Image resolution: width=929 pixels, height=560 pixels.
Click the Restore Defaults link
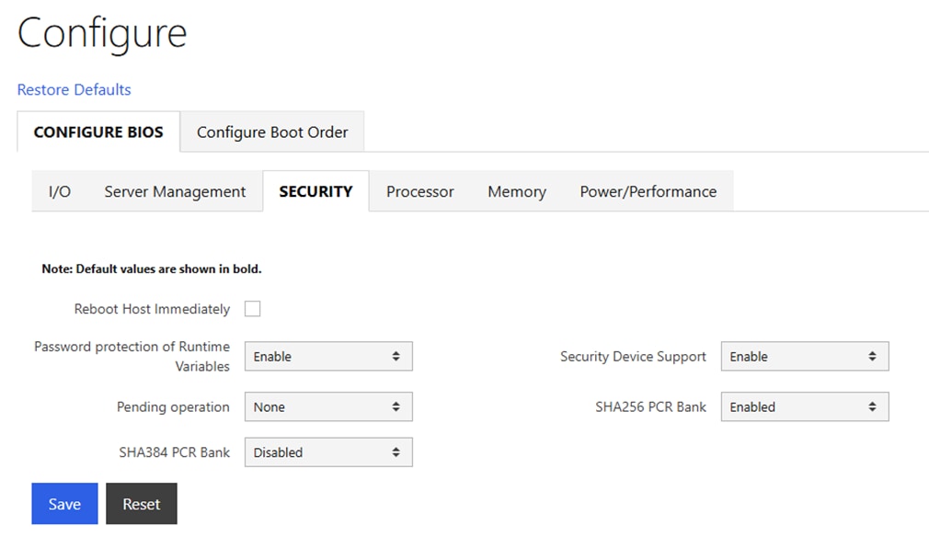pyautogui.click(x=75, y=89)
